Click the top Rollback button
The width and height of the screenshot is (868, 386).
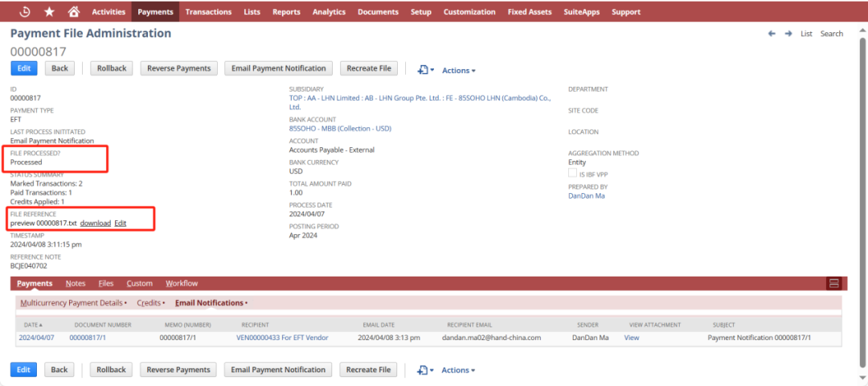point(112,68)
